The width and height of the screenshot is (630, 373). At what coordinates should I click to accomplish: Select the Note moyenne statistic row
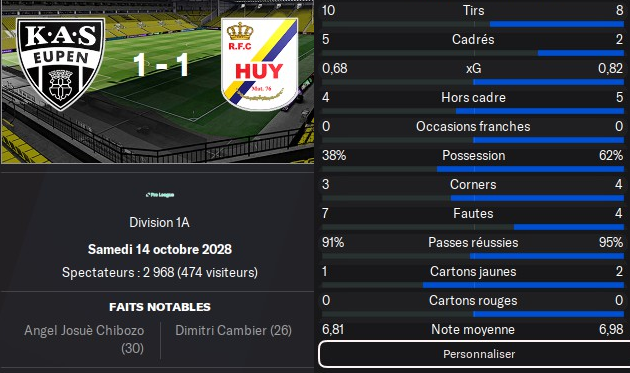(x=473, y=330)
